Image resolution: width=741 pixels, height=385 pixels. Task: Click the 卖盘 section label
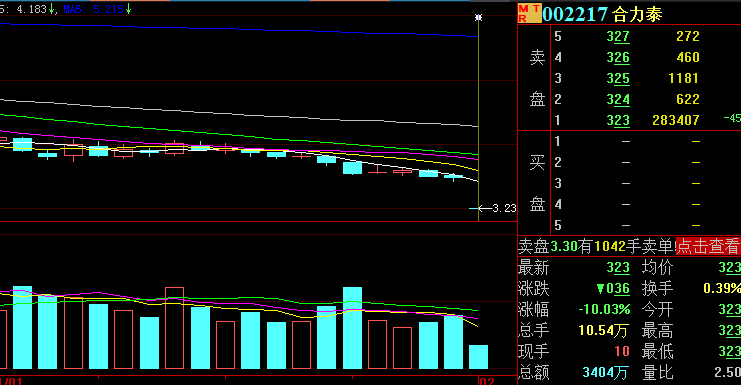point(537,78)
